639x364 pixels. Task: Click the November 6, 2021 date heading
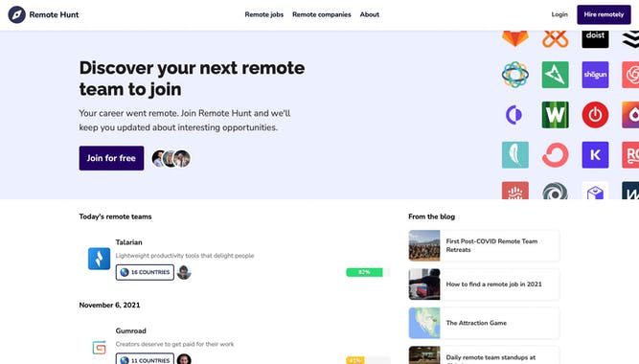109,305
